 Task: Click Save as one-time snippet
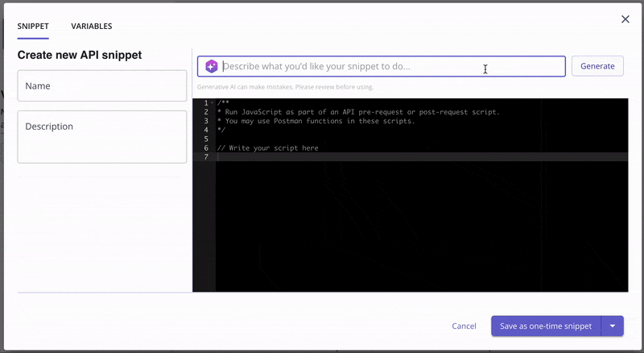click(x=546, y=326)
